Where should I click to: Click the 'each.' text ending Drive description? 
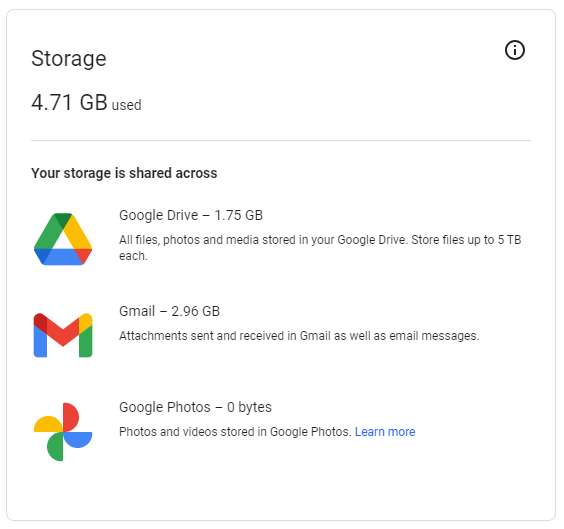133,256
